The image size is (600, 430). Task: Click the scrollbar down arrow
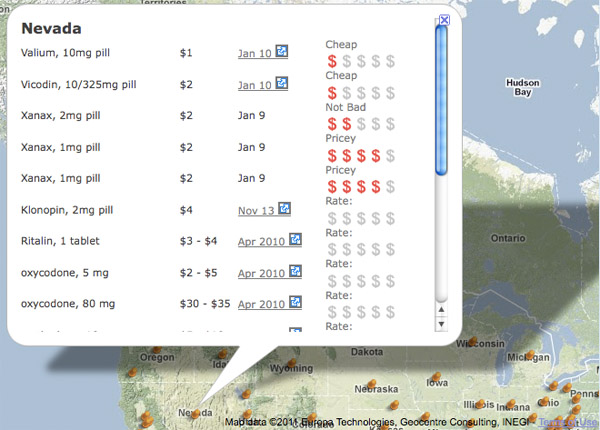point(441,324)
